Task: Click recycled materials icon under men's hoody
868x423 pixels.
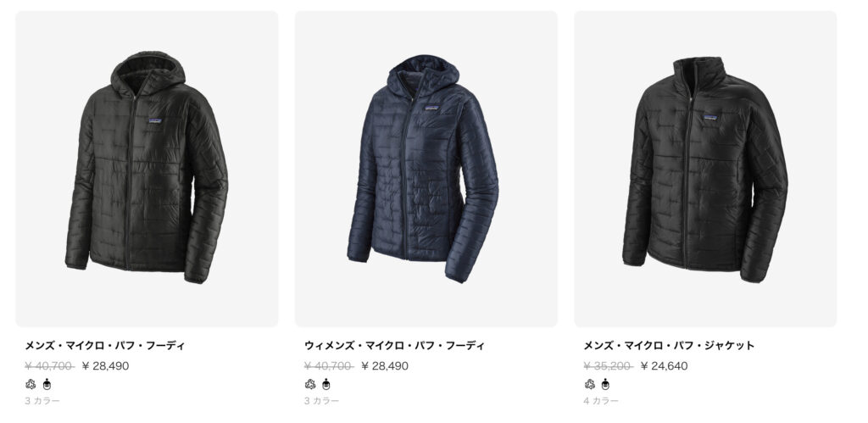Action: (x=31, y=384)
